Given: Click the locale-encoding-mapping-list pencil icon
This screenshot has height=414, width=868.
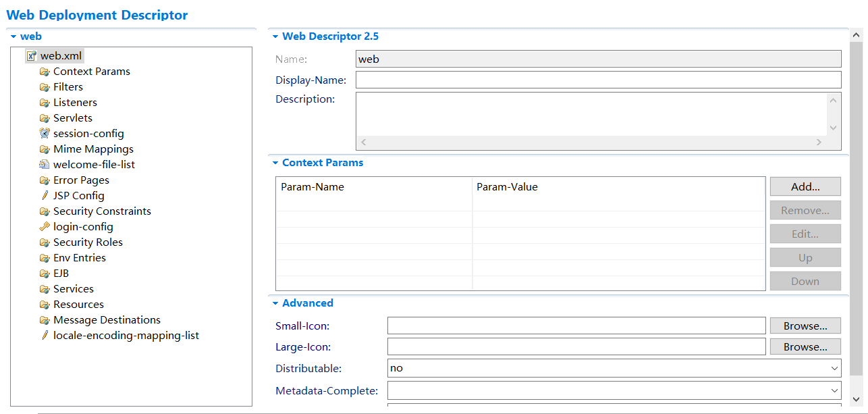Looking at the screenshot, I should click(45, 336).
